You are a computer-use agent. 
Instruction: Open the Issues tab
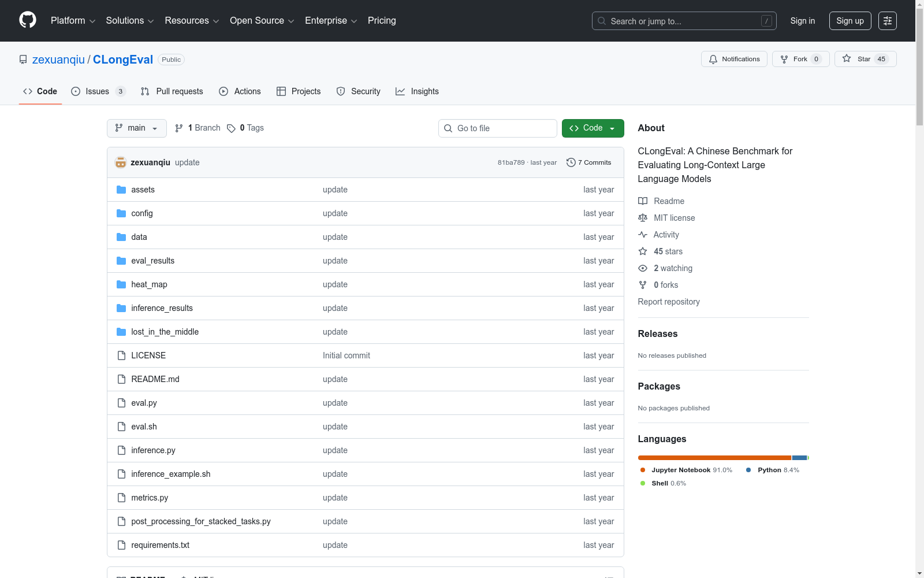[x=98, y=91]
